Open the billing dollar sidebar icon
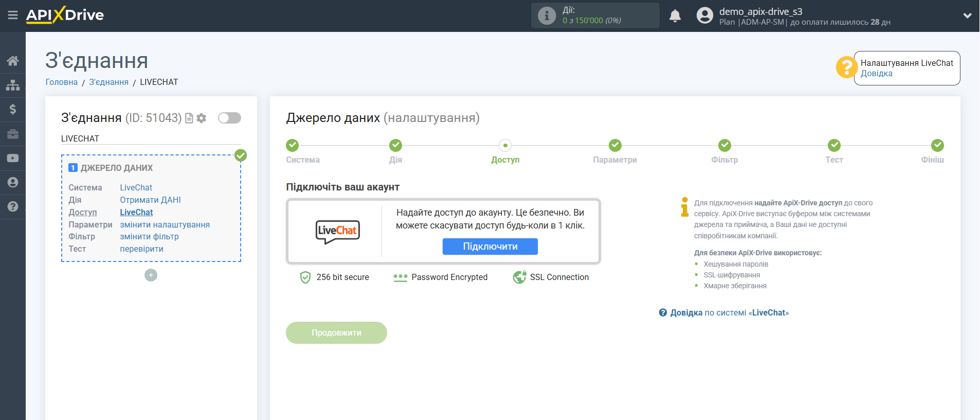The image size is (980, 420). pyautogui.click(x=13, y=109)
